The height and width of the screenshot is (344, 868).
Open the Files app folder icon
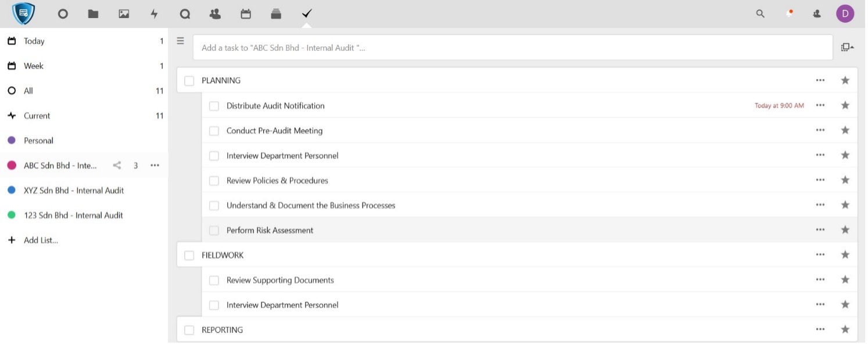pyautogui.click(x=93, y=14)
